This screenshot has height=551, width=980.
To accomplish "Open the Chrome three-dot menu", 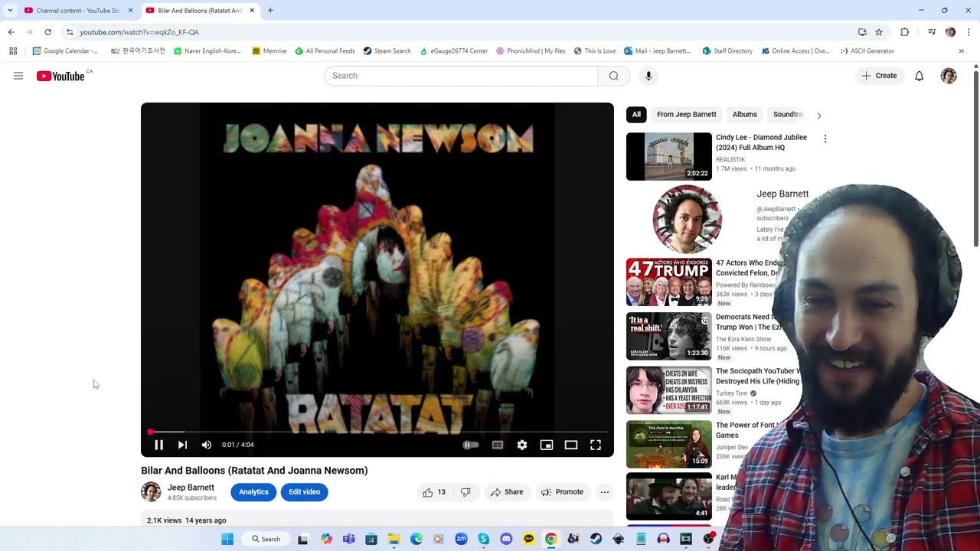I will [969, 32].
